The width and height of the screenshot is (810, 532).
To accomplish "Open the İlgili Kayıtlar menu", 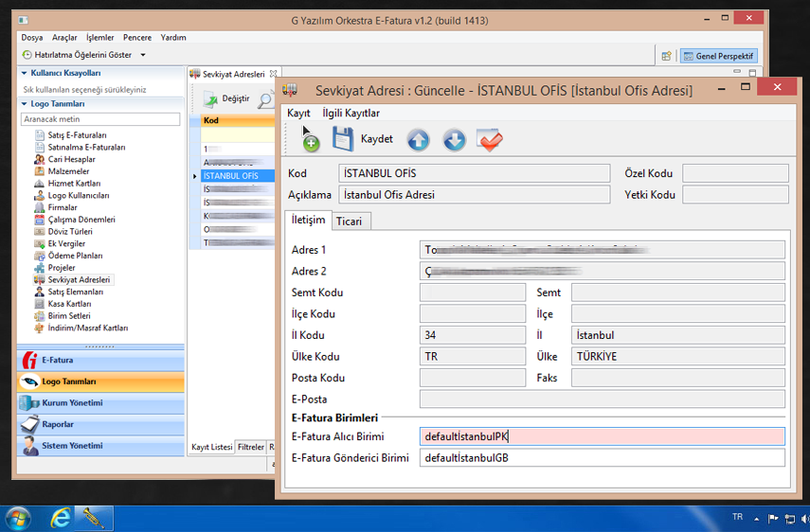I will [351, 113].
